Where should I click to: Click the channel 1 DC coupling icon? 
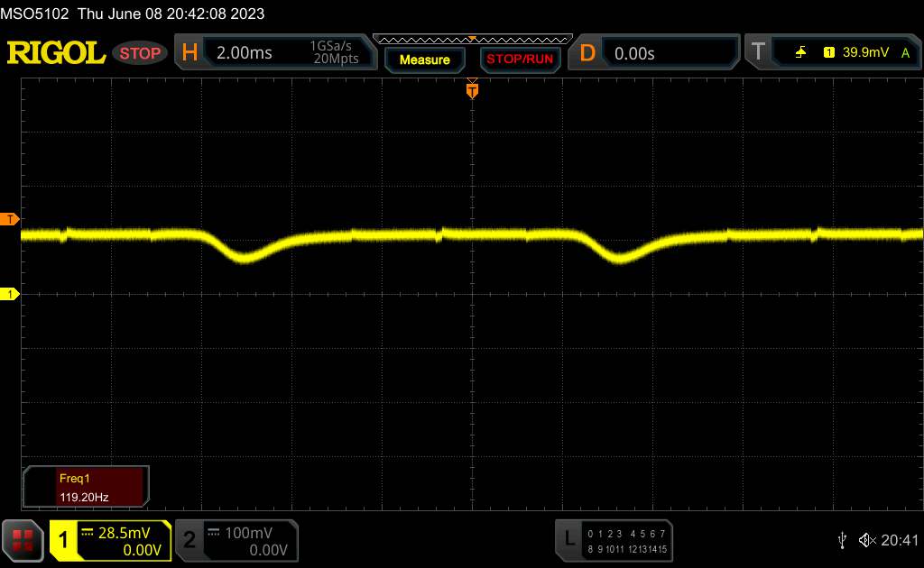(x=88, y=533)
